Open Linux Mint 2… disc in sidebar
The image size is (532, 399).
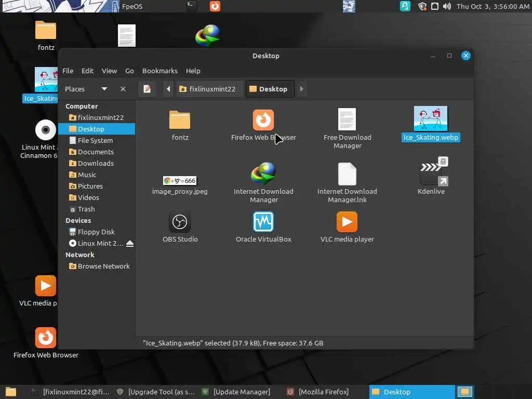(96, 243)
